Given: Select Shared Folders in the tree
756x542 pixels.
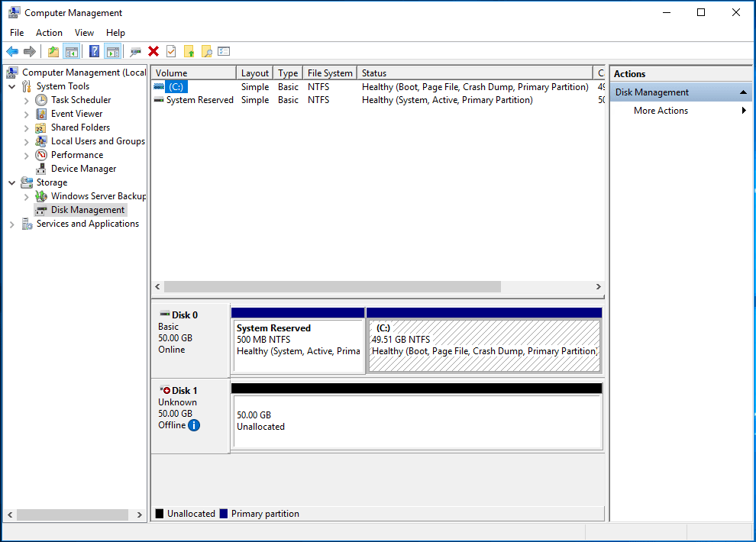Looking at the screenshot, I should tap(80, 127).
